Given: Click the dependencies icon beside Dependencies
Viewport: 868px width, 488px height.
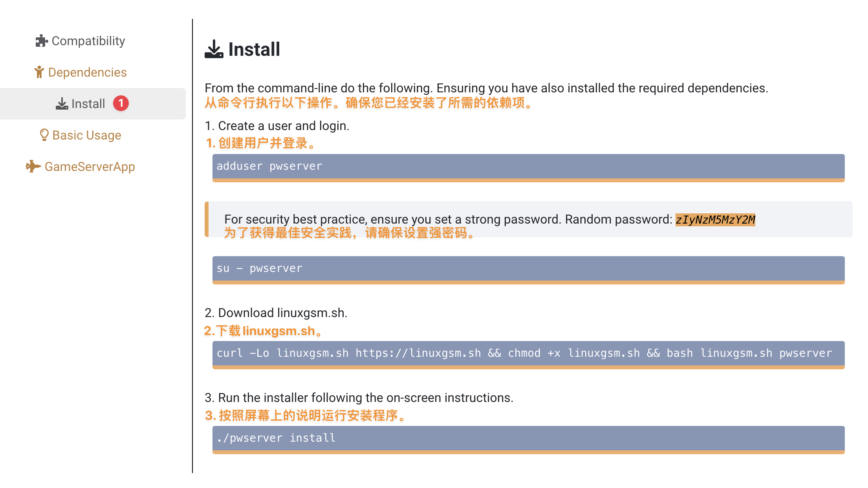Looking at the screenshot, I should (39, 72).
